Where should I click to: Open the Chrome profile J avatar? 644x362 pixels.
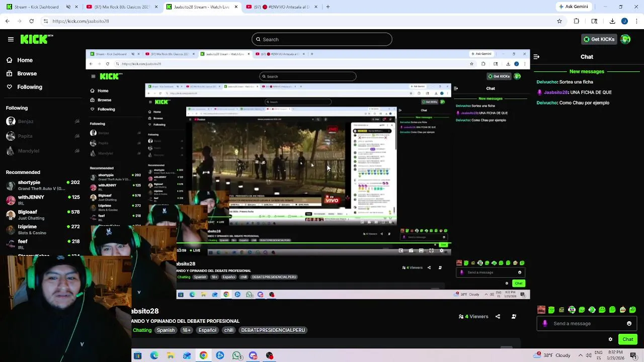click(x=624, y=21)
